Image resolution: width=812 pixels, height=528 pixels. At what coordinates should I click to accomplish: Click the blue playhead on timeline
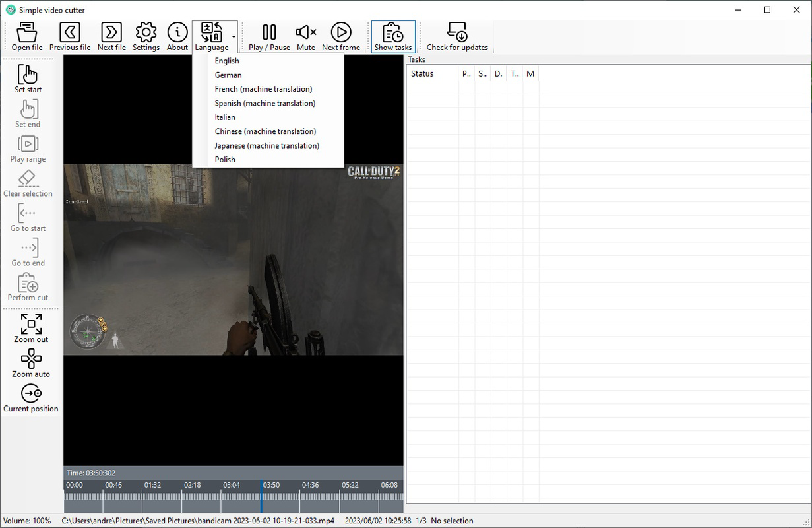click(x=261, y=496)
